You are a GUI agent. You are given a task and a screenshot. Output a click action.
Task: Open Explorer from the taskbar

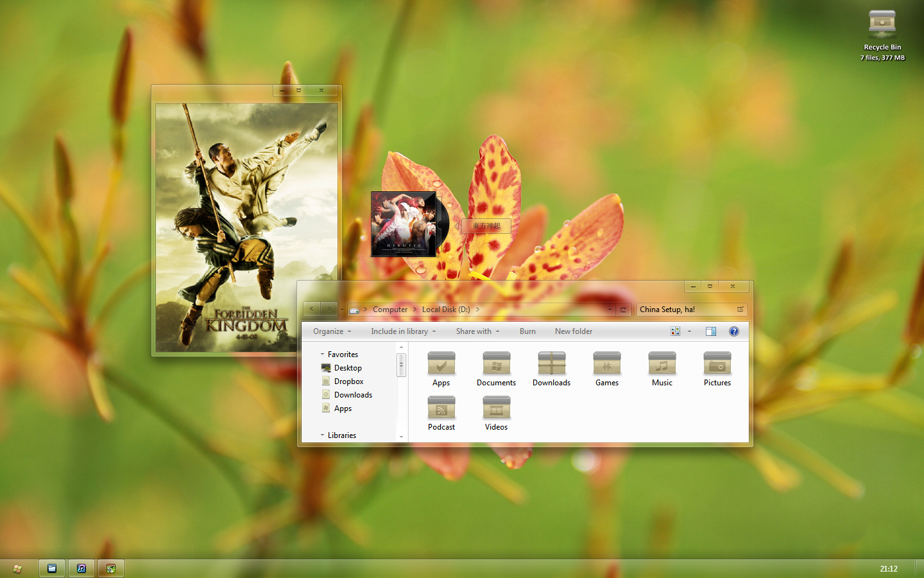[52, 568]
